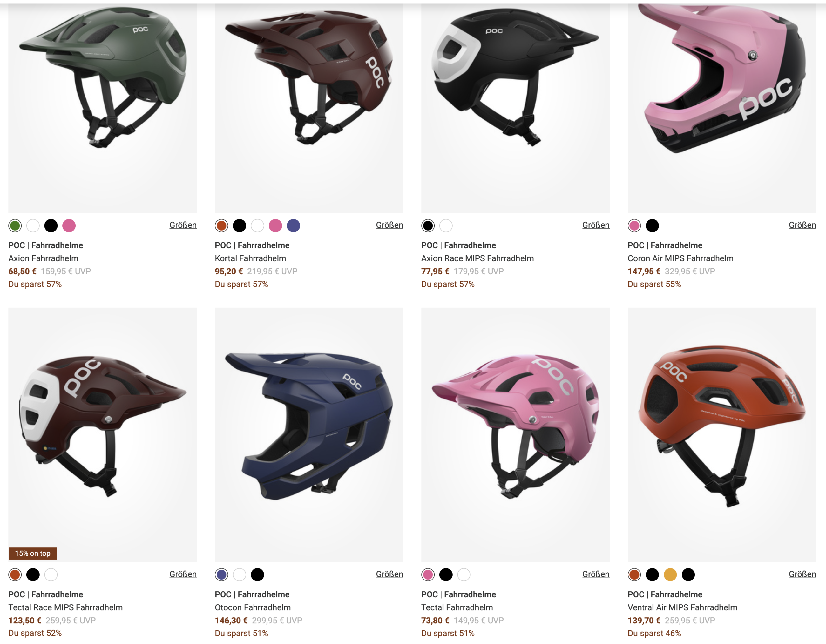
Task: Select white swatch for Axion Race MIPS
Action: [446, 226]
